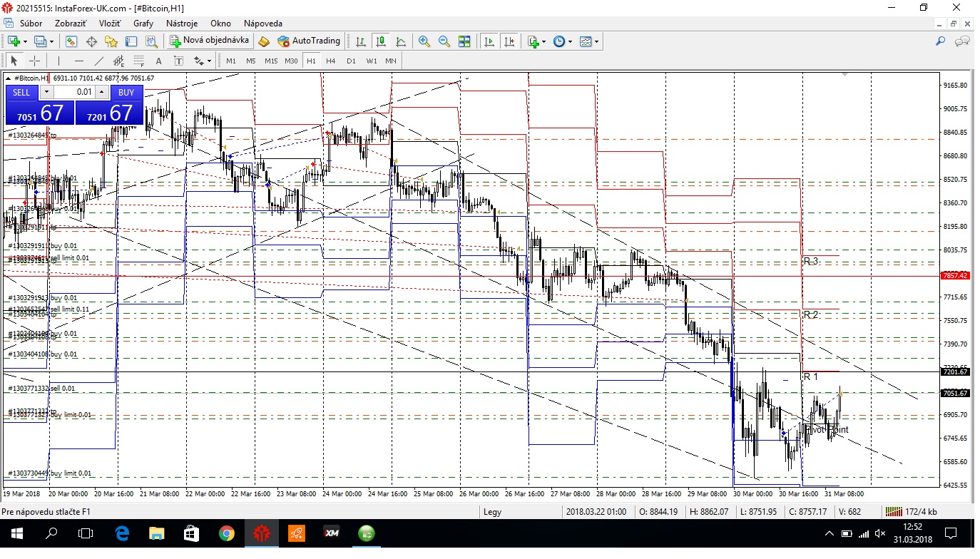Open the Profiles toolbar icon
Viewport: 980px width, 559px height.
(40, 41)
